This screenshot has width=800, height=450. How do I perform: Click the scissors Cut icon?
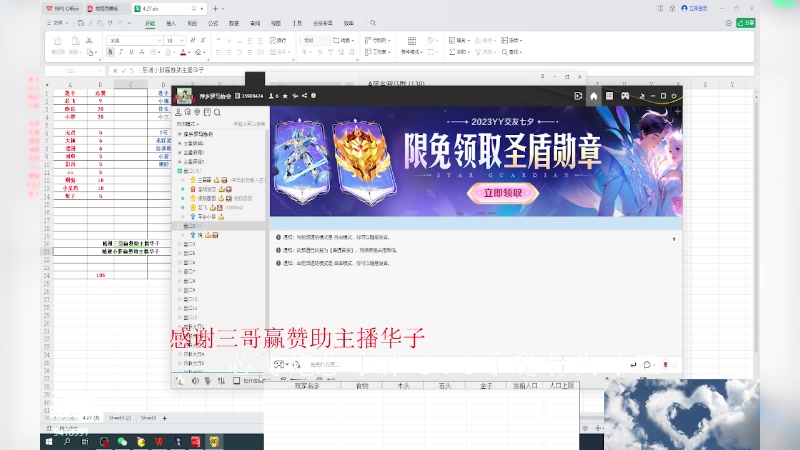[89, 40]
